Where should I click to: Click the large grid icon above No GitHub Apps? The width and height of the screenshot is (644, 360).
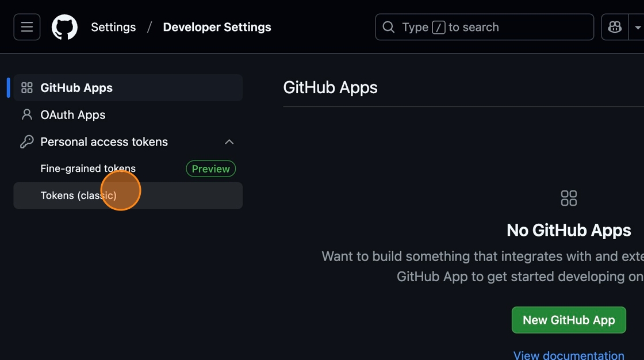click(x=568, y=198)
